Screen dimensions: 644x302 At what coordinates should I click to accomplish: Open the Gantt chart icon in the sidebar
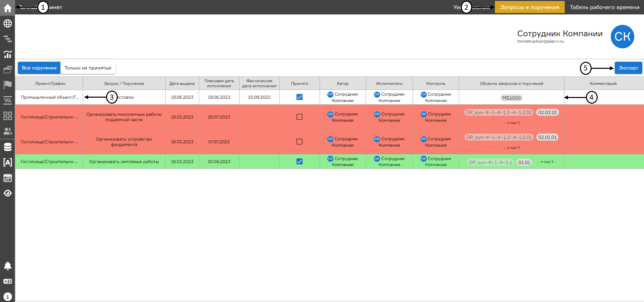point(7,39)
